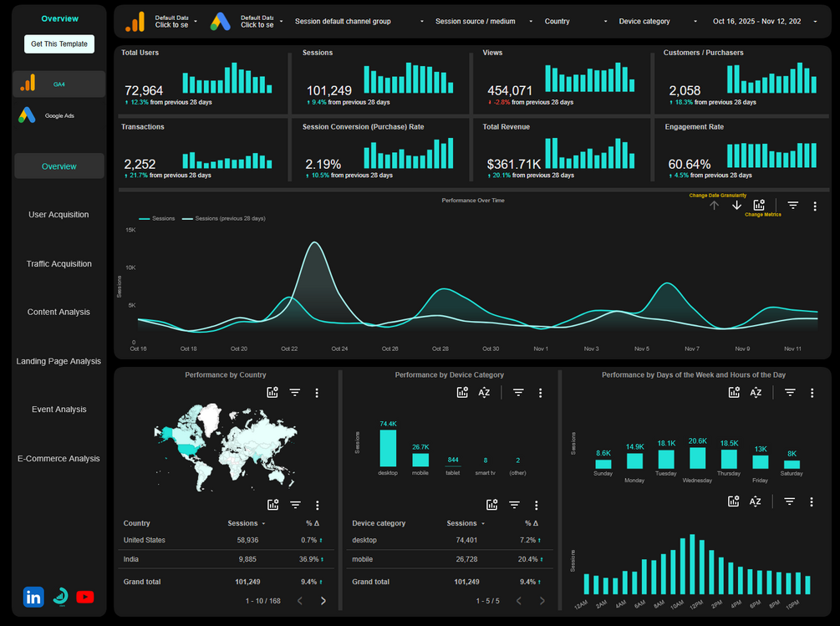This screenshot has height=626, width=840.
Task: Open filter icon on device category bar chart
Action: (518, 393)
